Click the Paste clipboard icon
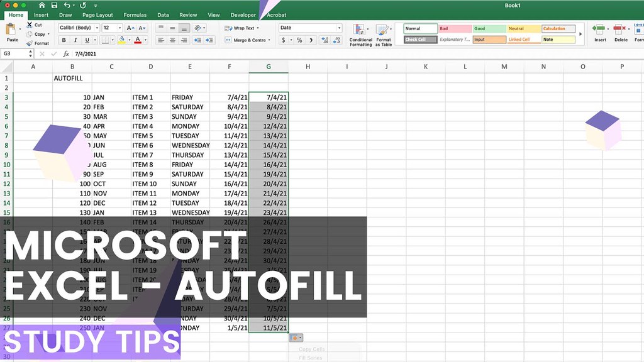 pyautogui.click(x=11, y=29)
